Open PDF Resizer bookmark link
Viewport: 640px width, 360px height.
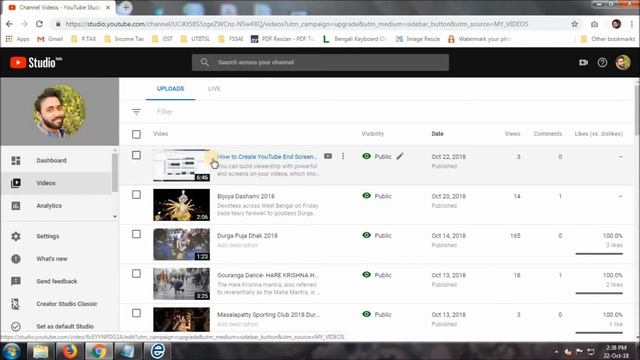pyautogui.click(x=282, y=39)
